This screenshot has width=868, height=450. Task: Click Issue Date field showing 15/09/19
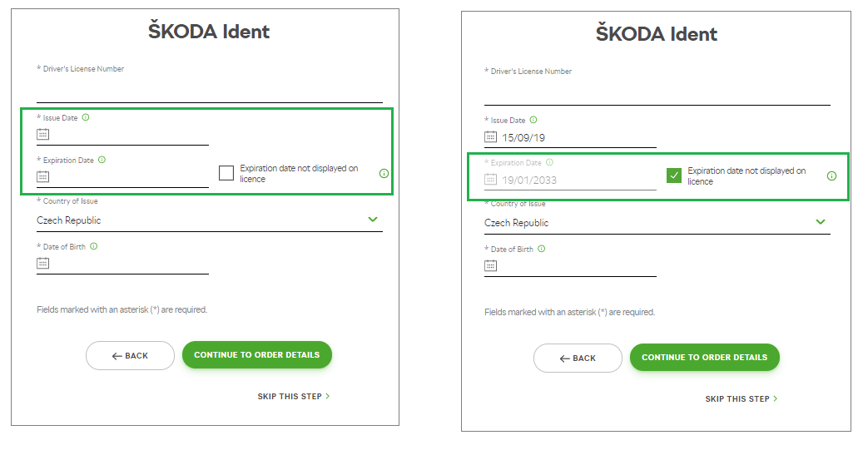point(570,138)
